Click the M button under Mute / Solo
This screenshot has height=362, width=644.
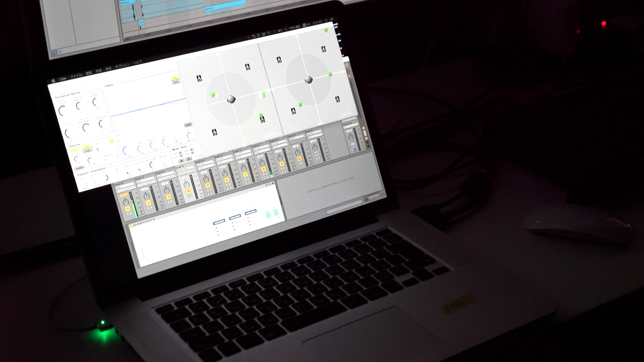click(181, 161)
